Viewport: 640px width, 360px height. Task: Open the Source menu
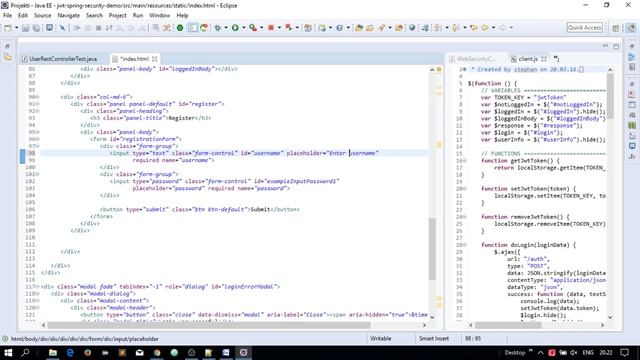click(42, 16)
